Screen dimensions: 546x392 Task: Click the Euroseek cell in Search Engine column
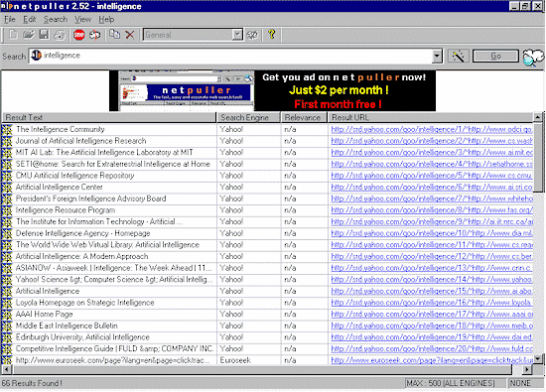[x=235, y=360]
